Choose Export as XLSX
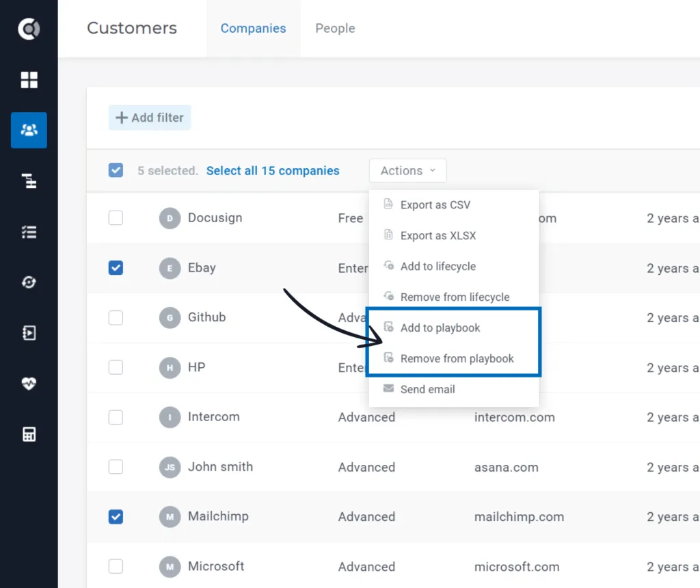 tap(454, 236)
